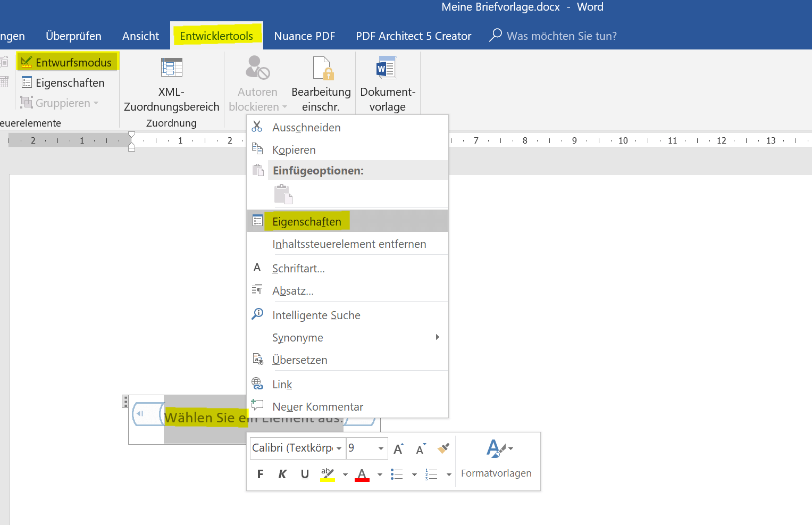This screenshot has height=525, width=812.
Task: Click the Kopieren pages icon
Action: pyautogui.click(x=257, y=148)
